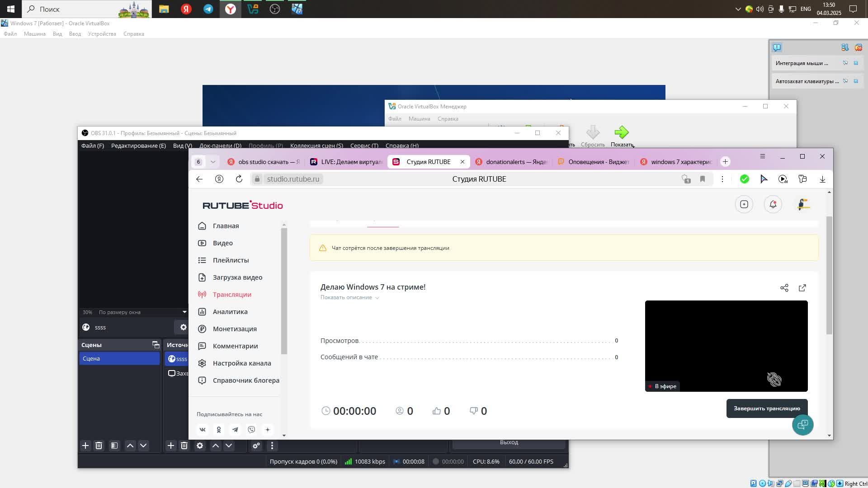868x488 pixels.
Task: Expand the browser tab group dropdown arrow
Action: point(213,162)
